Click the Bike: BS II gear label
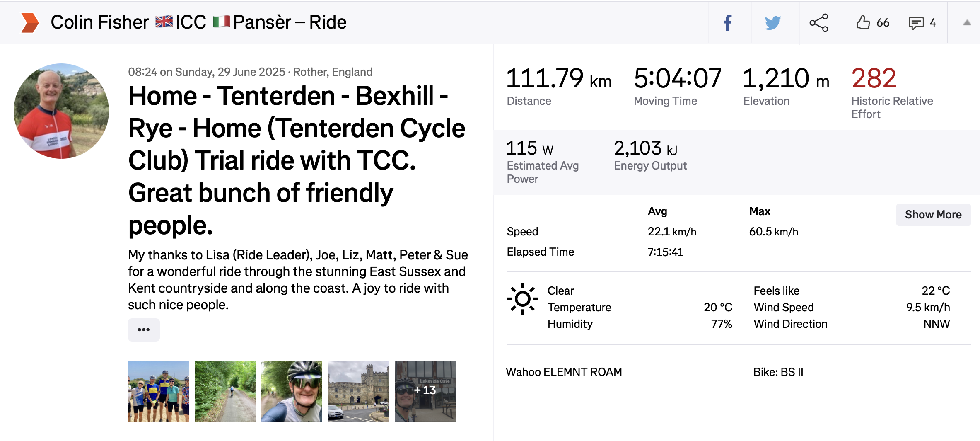Image resolution: width=980 pixels, height=441 pixels. pyautogui.click(x=778, y=372)
